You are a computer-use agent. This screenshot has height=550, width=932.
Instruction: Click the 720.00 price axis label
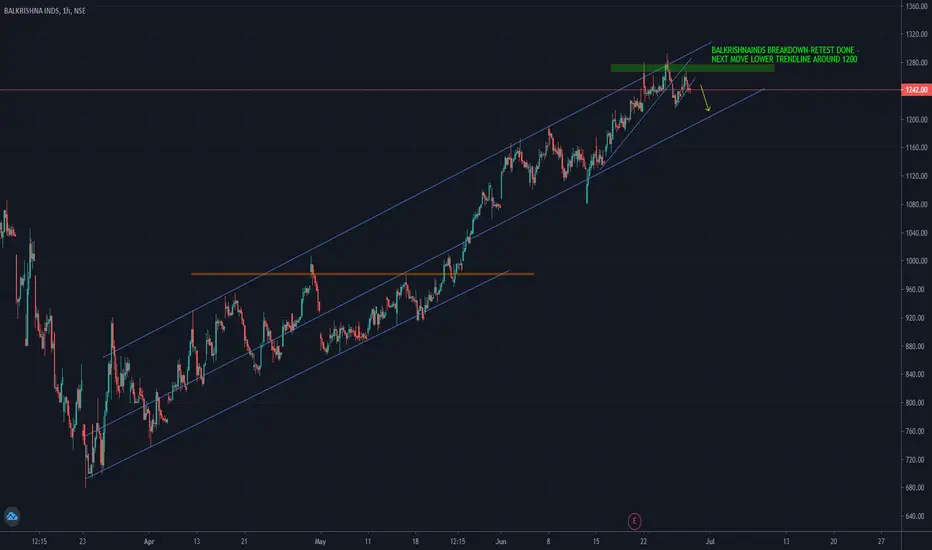point(917,460)
